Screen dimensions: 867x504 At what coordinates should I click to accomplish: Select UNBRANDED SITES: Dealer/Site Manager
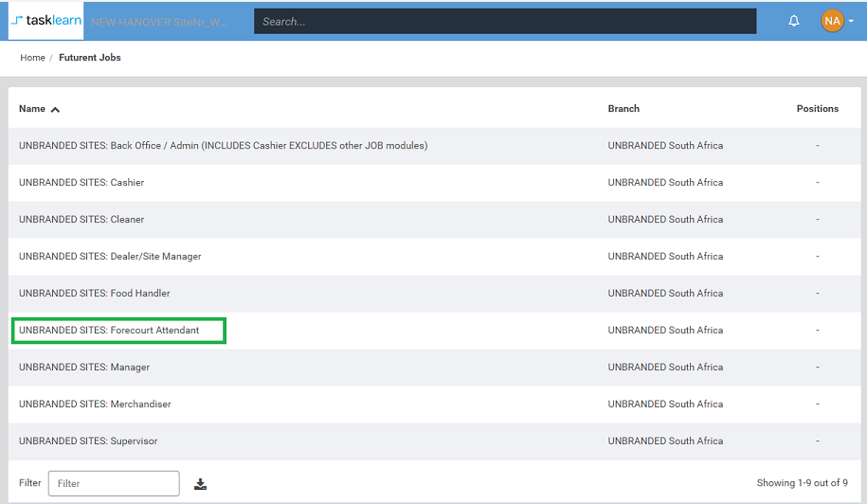[110, 257]
